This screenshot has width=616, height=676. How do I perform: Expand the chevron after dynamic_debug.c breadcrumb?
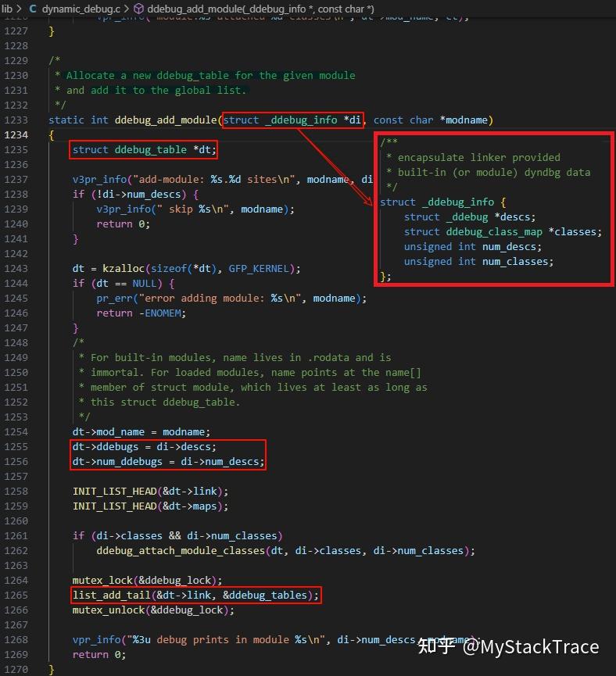coord(127,8)
